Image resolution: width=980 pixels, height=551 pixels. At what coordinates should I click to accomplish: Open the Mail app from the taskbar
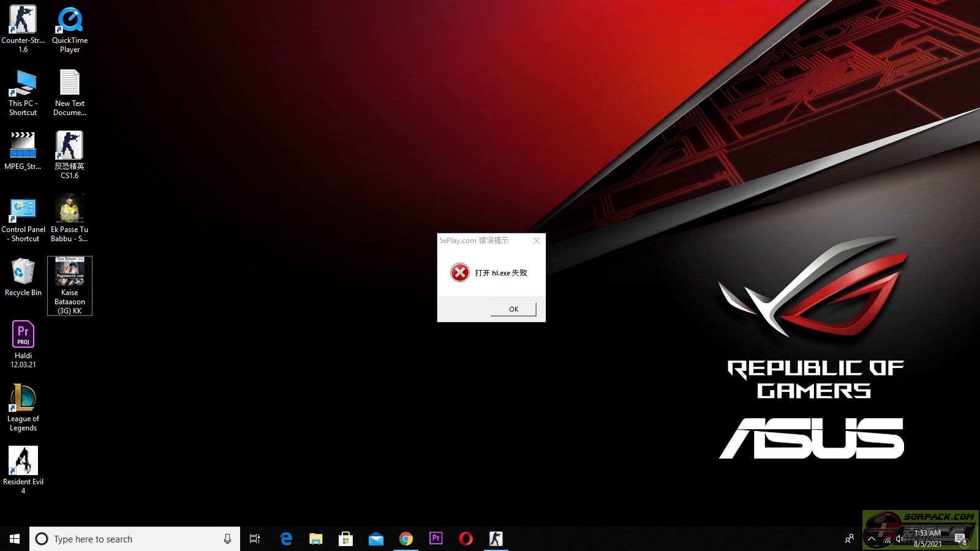coord(376,539)
